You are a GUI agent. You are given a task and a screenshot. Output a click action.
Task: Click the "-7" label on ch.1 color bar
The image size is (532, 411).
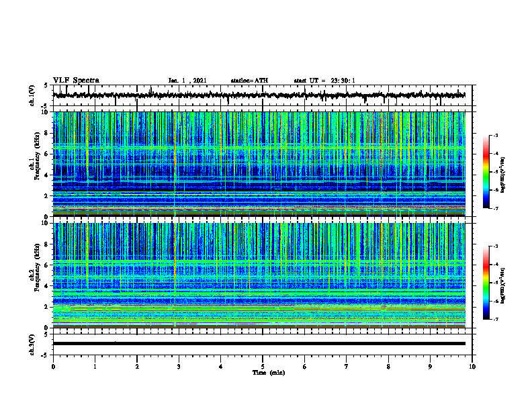pos(496,208)
